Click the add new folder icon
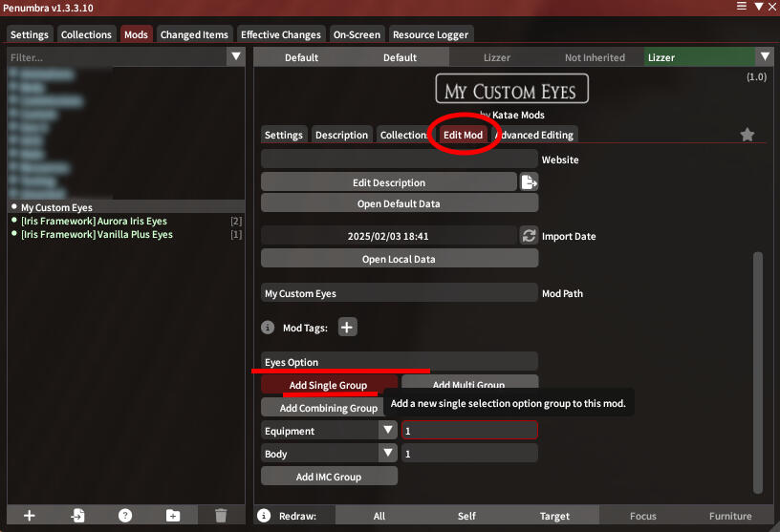 [173, 516]
